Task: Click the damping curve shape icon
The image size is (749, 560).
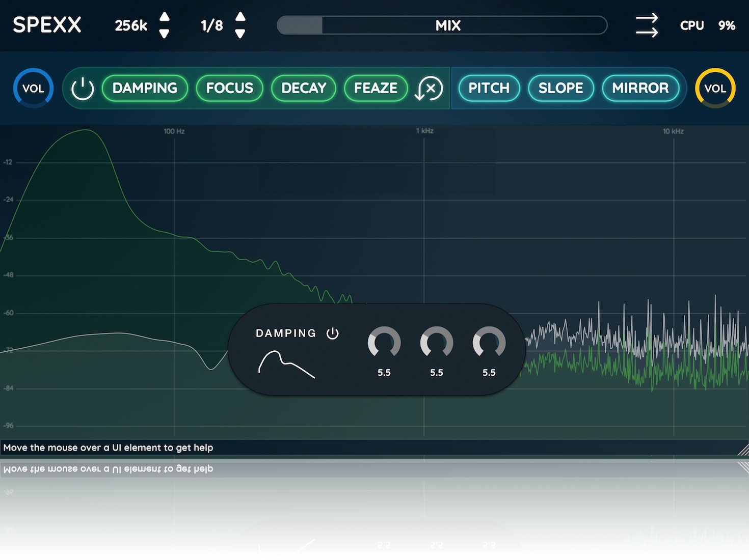Action: pos(286,364)
